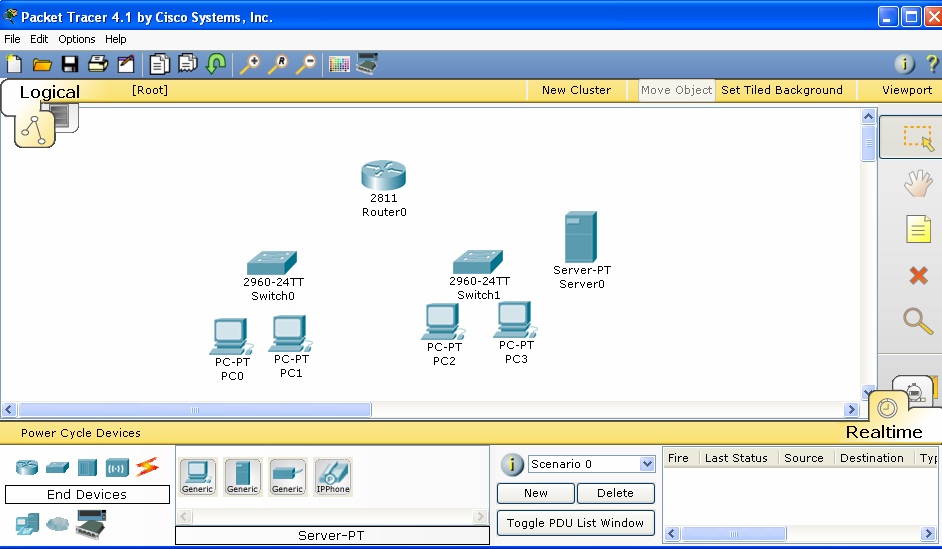
Task: Select the PC3 computer
Action: pos(515,320)
